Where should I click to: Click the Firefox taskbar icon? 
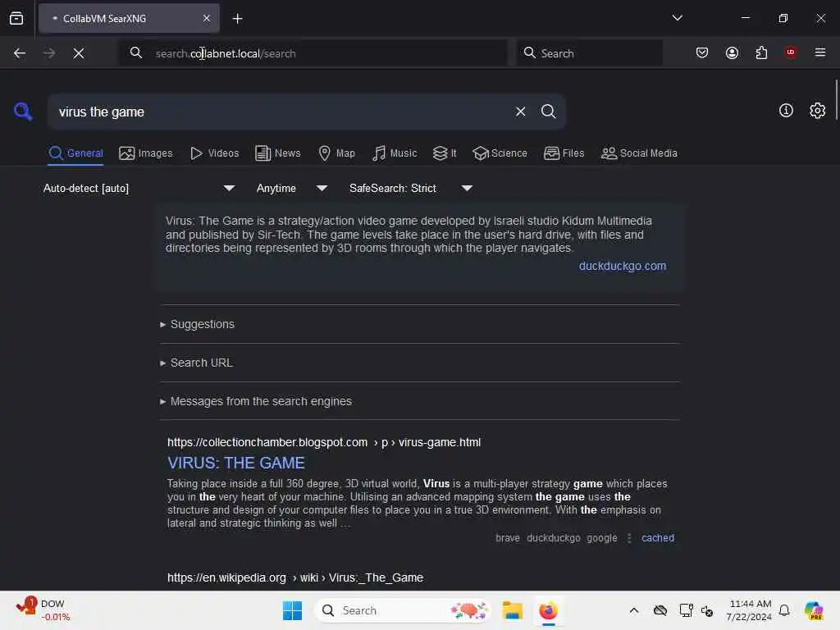pyautogui.click(x=548, y=610)
